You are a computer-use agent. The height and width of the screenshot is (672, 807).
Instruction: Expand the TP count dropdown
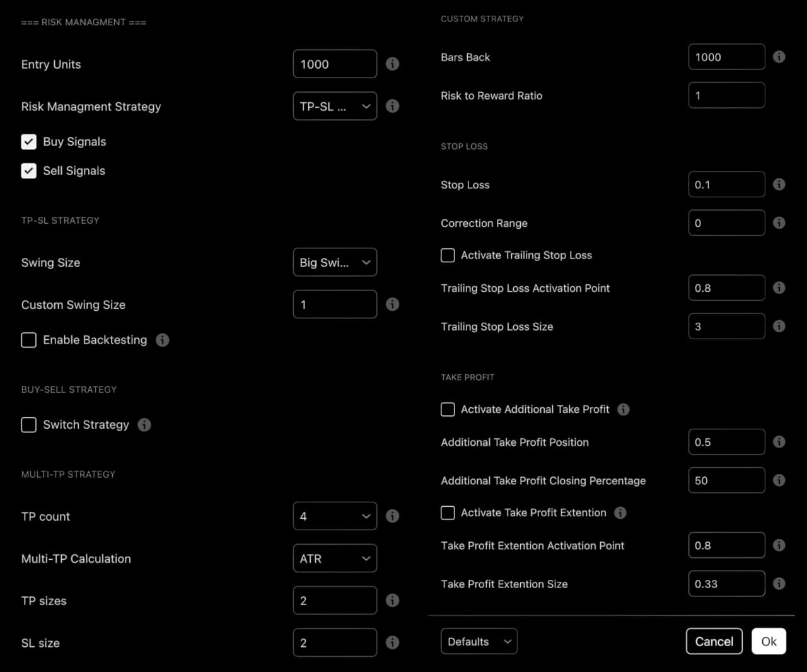point(335,516)
